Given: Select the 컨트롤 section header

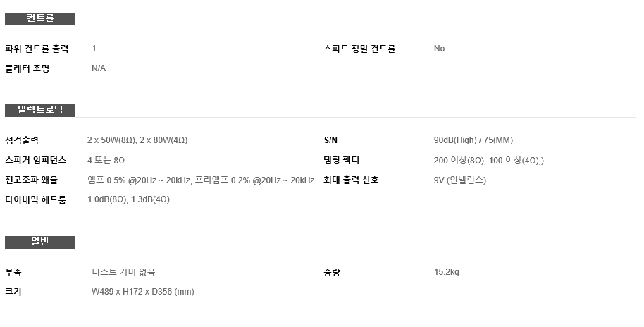Looking at the screenshot, I should tap(40, 19).
